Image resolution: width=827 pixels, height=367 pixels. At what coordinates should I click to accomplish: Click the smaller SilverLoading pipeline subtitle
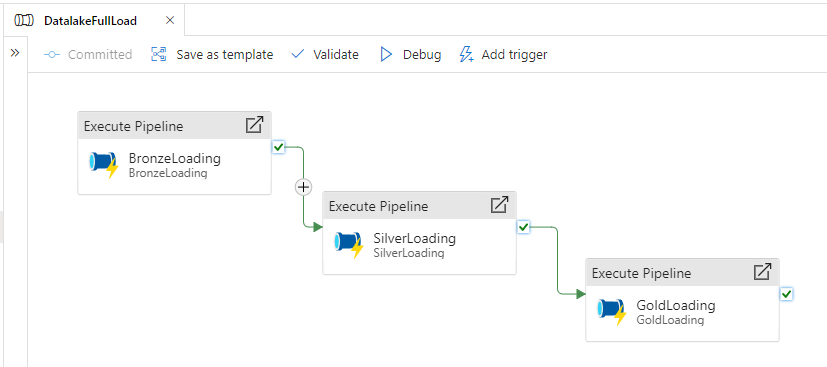coord(409,253)
